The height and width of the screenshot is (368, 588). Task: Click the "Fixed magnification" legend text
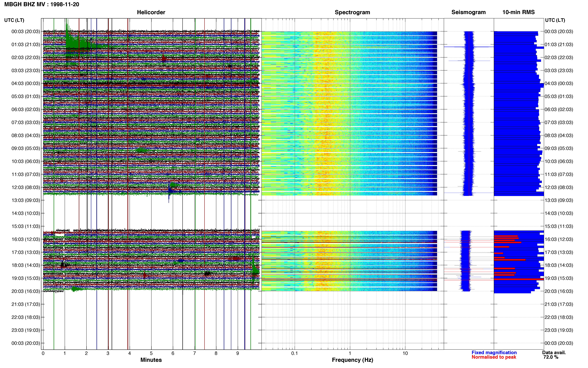[x=494, y=352]
